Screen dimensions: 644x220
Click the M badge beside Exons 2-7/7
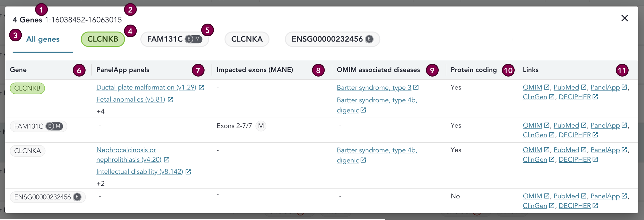click(x=261, y=126)
